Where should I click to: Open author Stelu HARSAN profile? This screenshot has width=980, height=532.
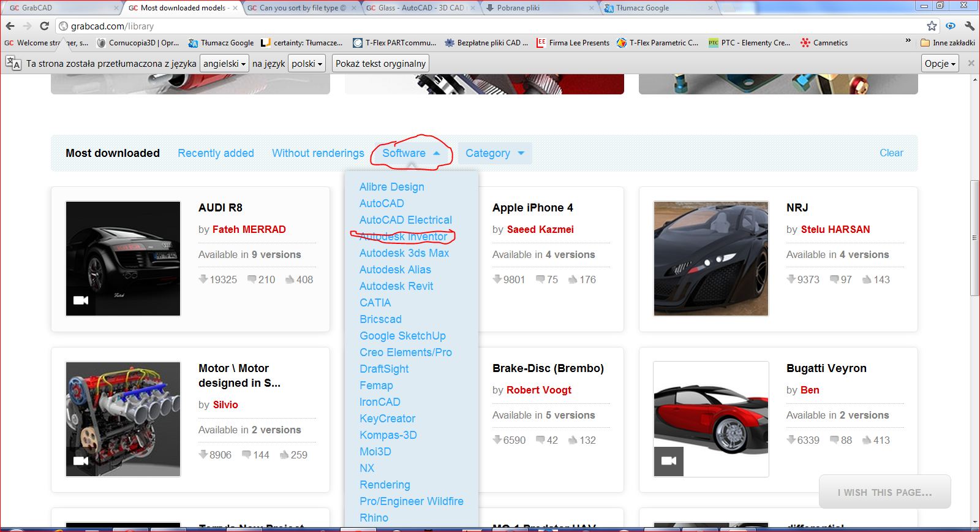(x=835, y=229)
